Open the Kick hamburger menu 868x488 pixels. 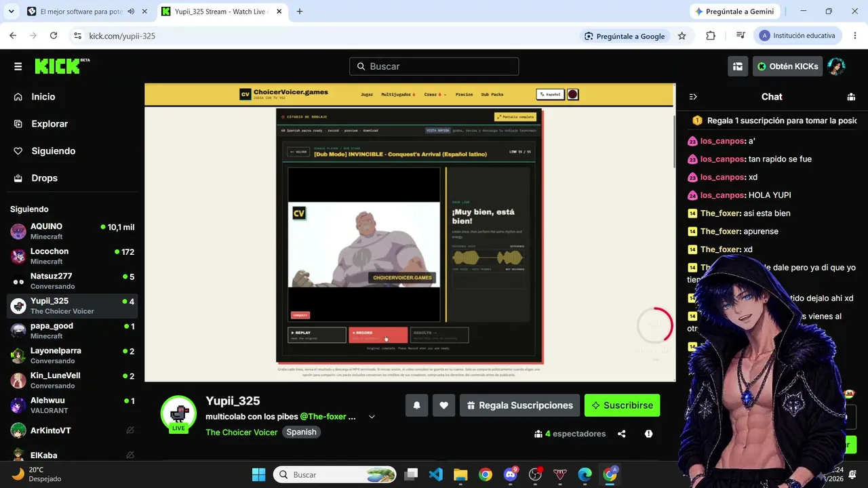click(18, 66)
